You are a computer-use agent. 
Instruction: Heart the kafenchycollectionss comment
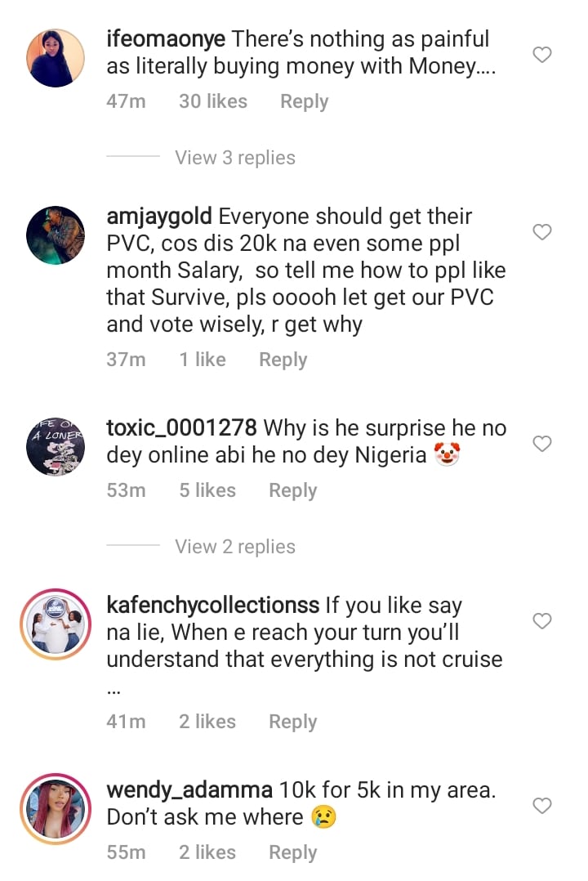point(542,622)
